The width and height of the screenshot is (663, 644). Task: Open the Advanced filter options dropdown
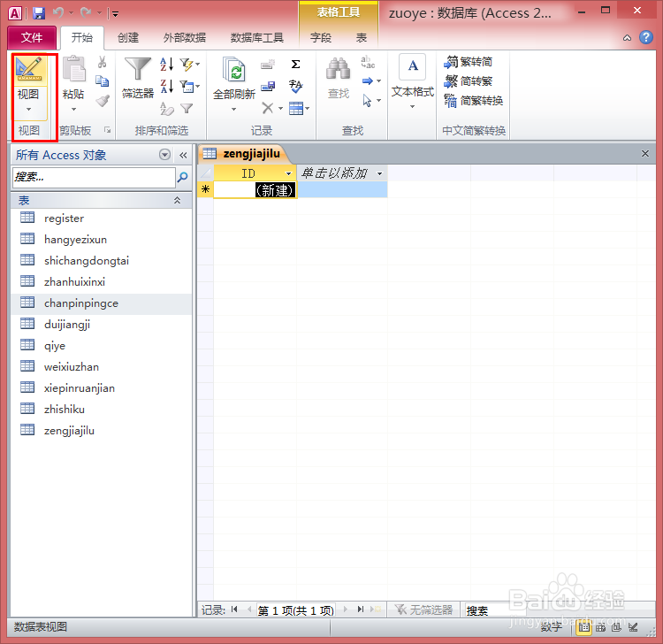[189, 87]
